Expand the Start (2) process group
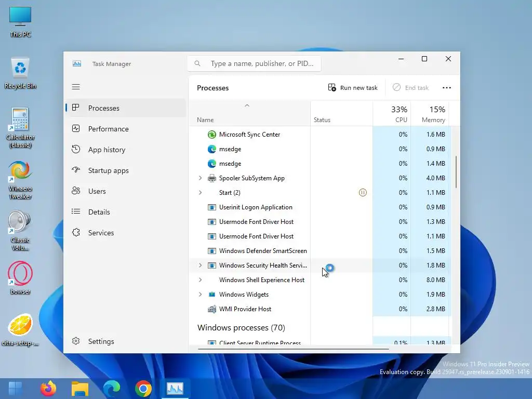 pos(200,193)
